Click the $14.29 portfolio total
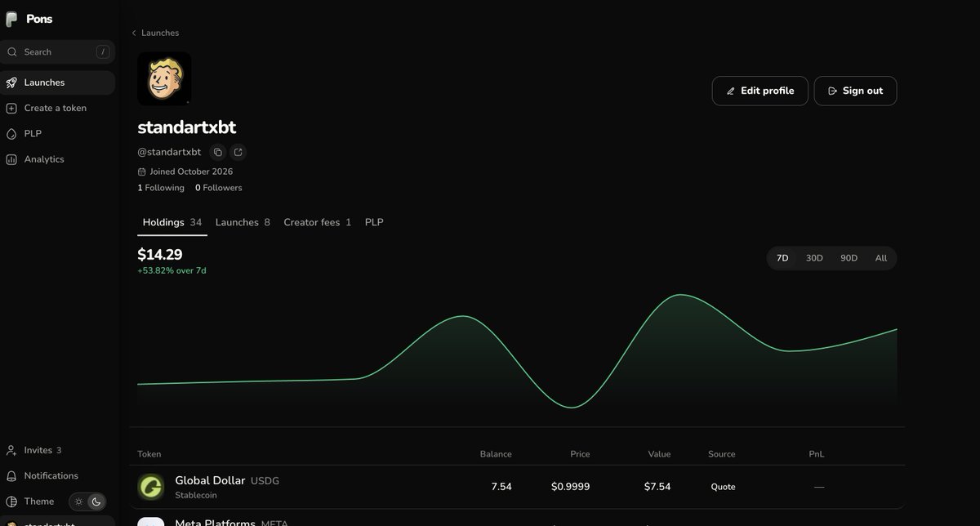Image resolution: width=980 pixels, height=526 pixels. pos(160,255)
